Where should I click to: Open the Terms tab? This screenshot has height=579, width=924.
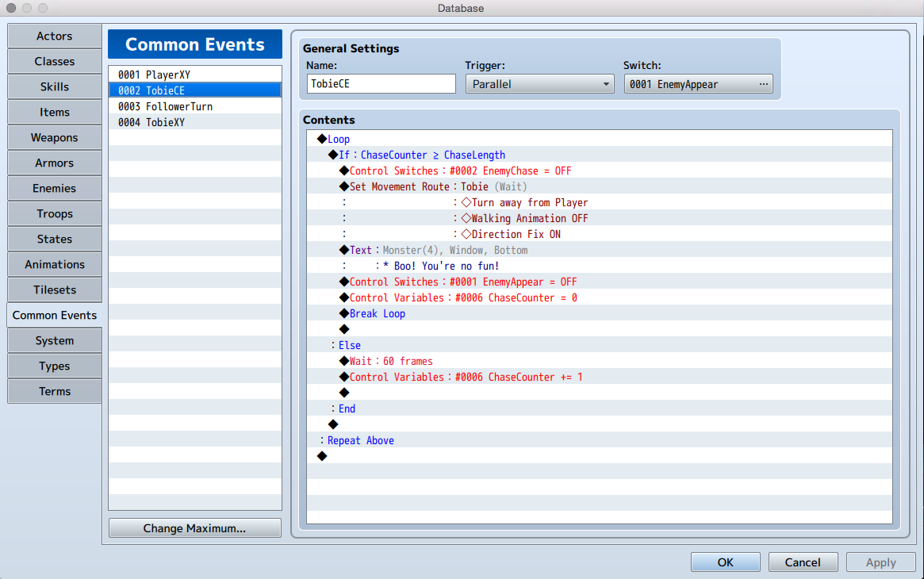pos(54,391)
